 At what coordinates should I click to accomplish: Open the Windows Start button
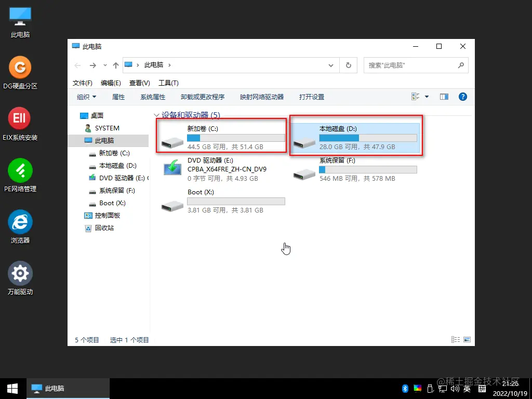(x=12, y=389)
